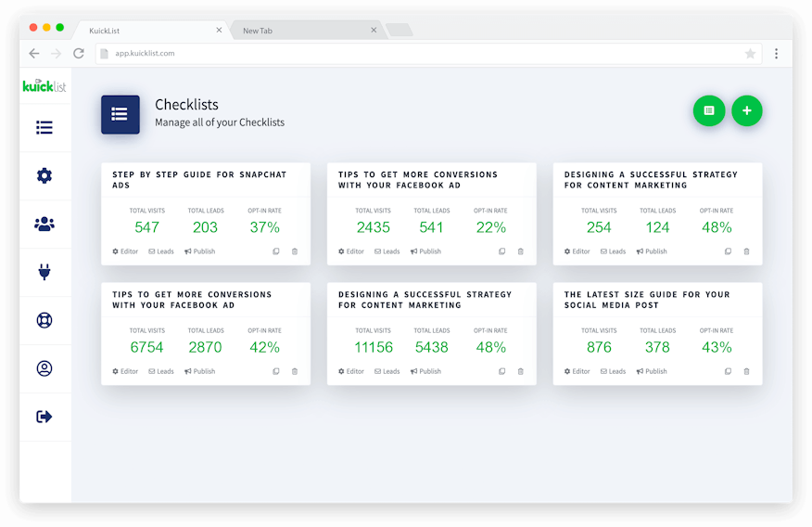Delete the Latest Size Guide checklist
The width and height of the screenshot is (812, 527).
click(x=747, y=371)
